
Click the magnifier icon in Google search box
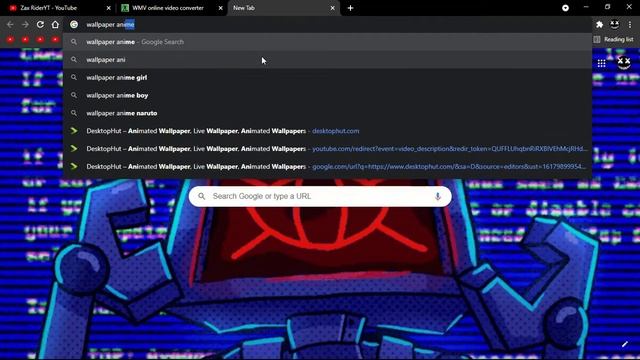point(202,196)
